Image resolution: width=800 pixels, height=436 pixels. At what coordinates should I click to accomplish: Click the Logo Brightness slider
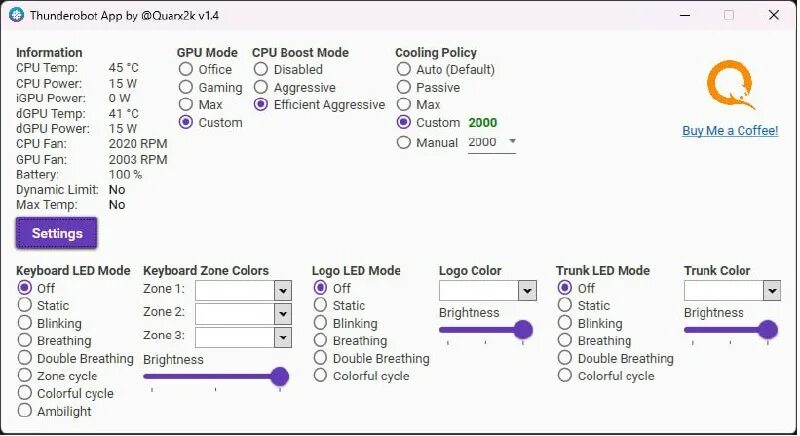click(523, 329)
